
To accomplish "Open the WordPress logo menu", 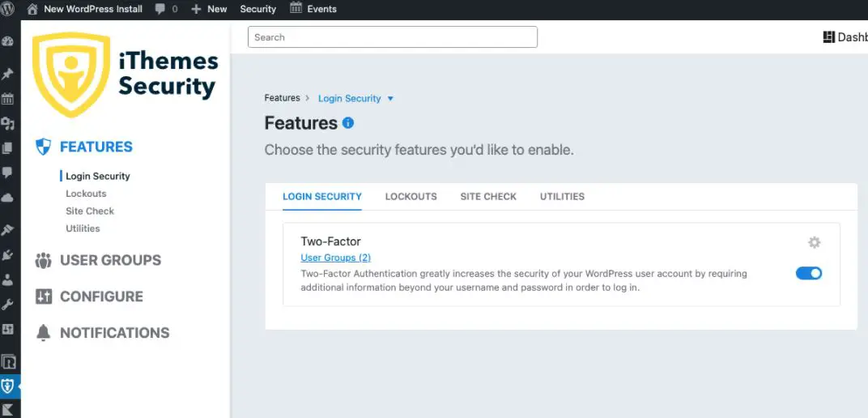I will pos(7,9).
